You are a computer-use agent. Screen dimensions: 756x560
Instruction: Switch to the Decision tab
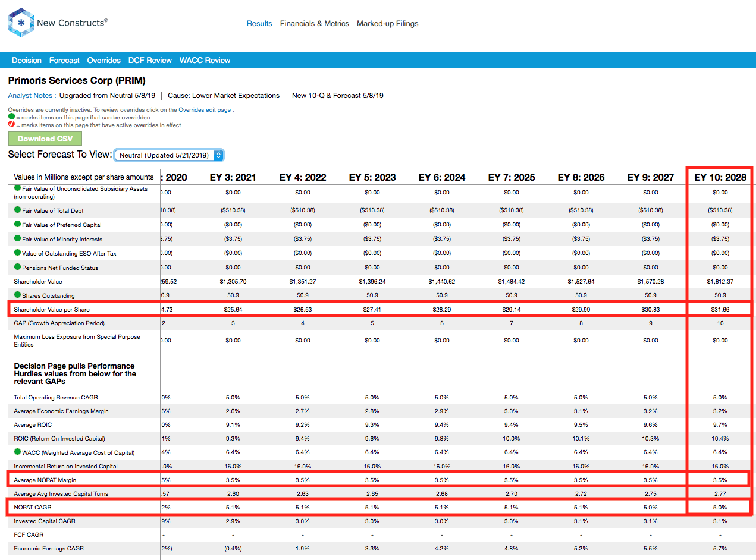pos(27,61)
